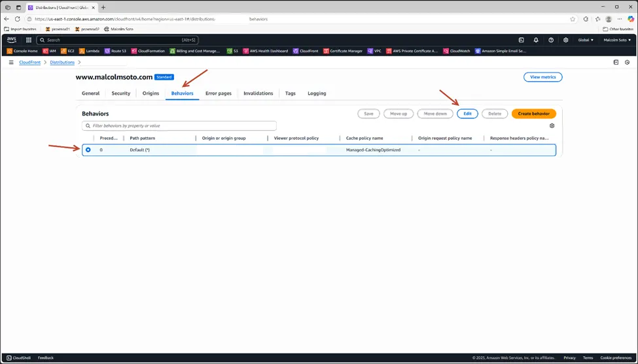Viewport: 638px width, 364px height.
Task: Switch to the Origins tab
Action: coord(151,93)
